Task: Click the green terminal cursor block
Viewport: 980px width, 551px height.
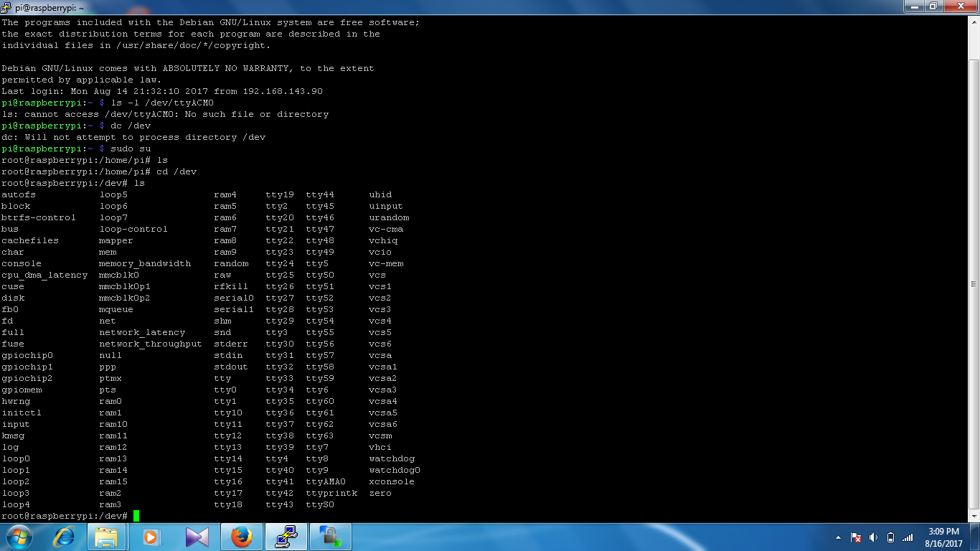Action: tap(136, 516)
